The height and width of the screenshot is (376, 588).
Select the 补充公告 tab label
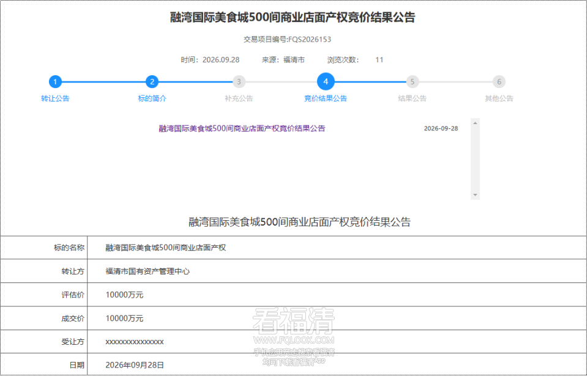pos(239,98)
